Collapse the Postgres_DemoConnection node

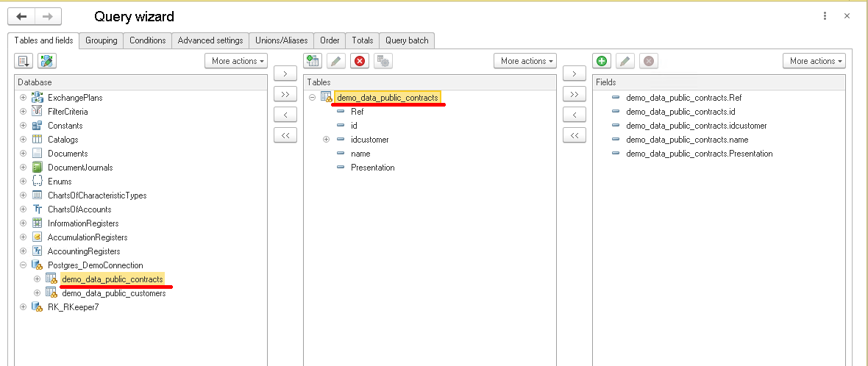[x=23, y=265]
